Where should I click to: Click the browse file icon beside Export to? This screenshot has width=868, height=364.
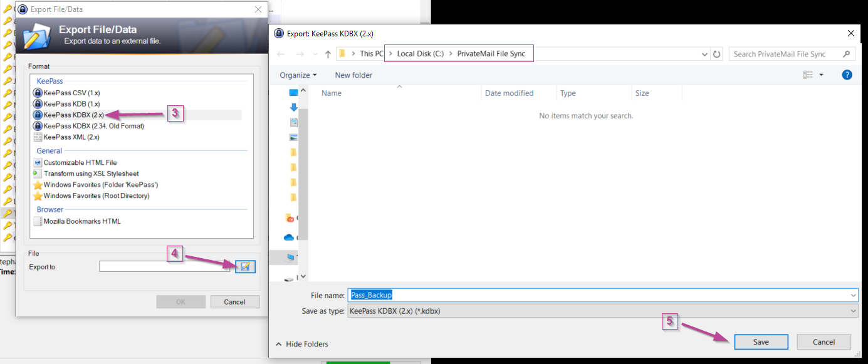click(x=245, y=267)
